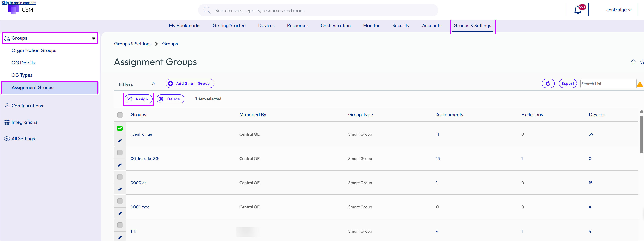Check the 0000ios row checkbox
This screenshot has height=241, width=644.
pos(120,177)
